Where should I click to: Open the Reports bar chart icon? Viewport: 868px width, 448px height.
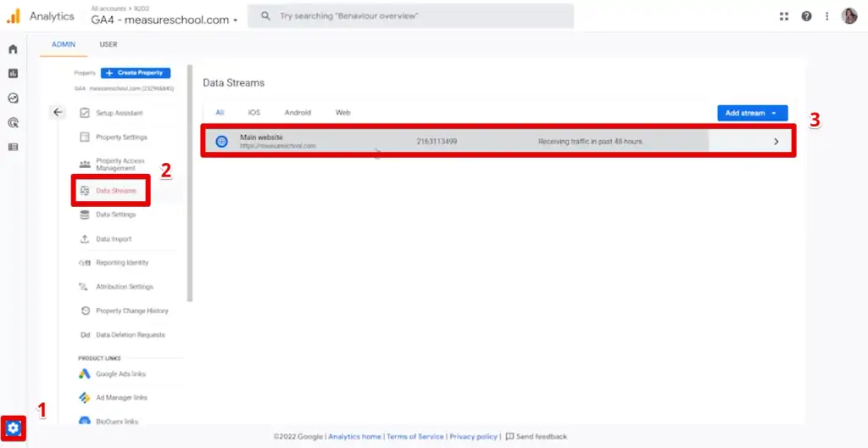click(13, 73)
